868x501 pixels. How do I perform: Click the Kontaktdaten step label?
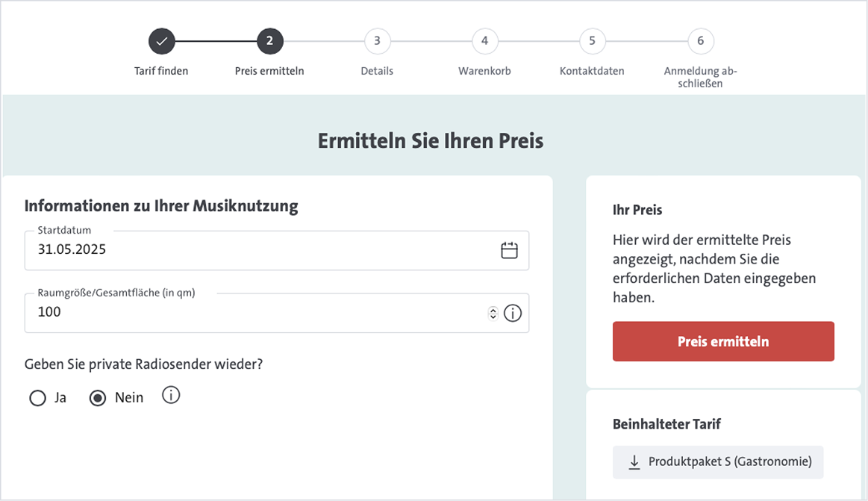pyautogui.click(x=592, y=69)
